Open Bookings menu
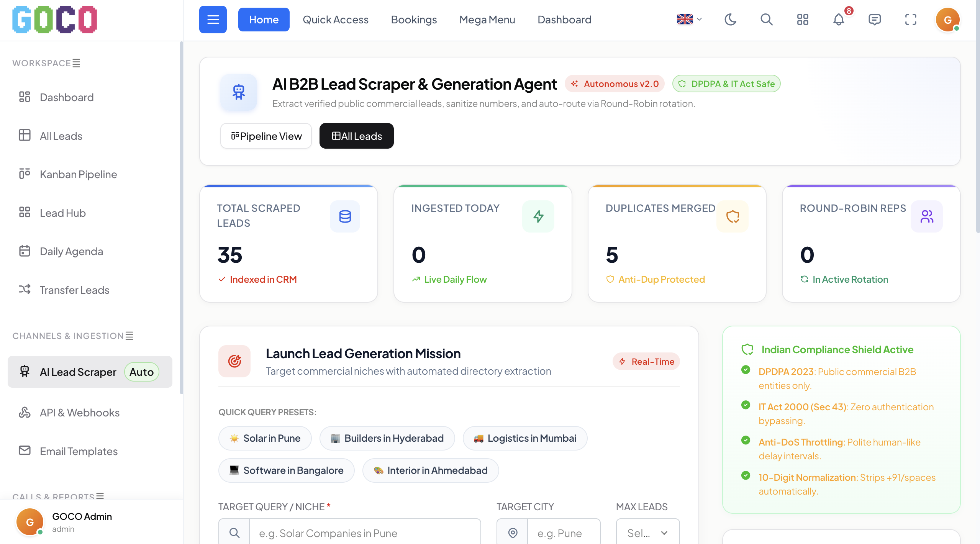This screenshot has width=980, height=544. 414,20
